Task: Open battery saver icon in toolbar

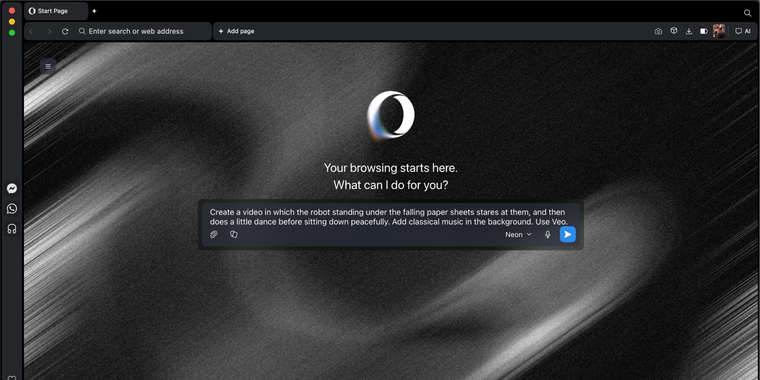Action: pyautogui.click(x=704, y=31)
